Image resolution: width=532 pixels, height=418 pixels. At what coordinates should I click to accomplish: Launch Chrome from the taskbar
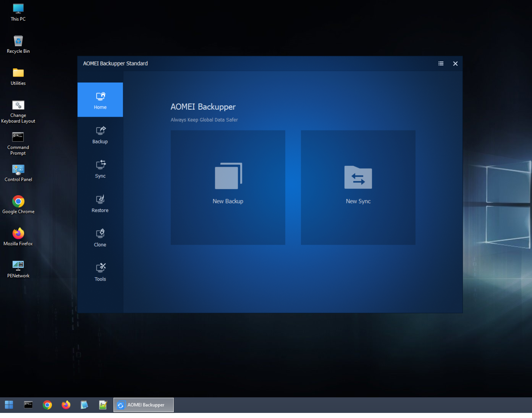click(x=47, y=405)
